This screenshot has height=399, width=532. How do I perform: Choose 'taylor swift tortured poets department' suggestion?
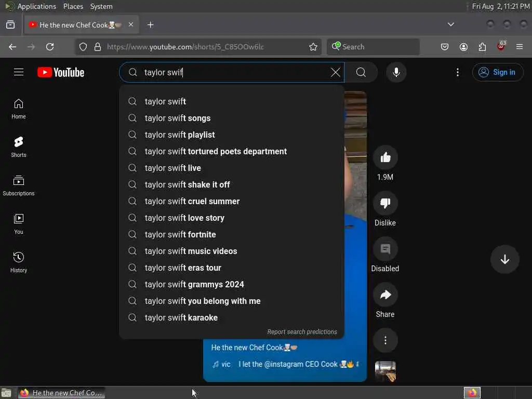pyautogui.click(x=232, y=151)
